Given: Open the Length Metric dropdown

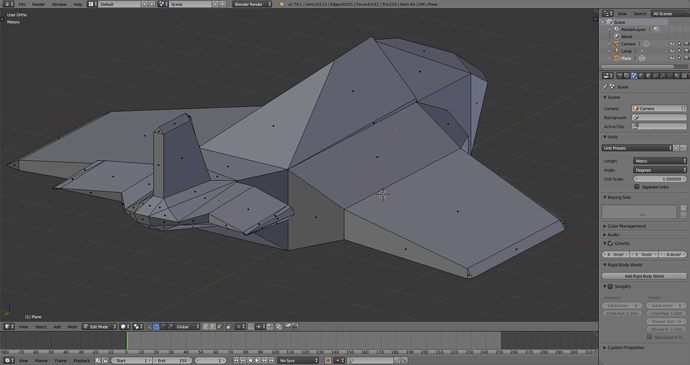Looking at the screenshot, I should pos(660,161).
